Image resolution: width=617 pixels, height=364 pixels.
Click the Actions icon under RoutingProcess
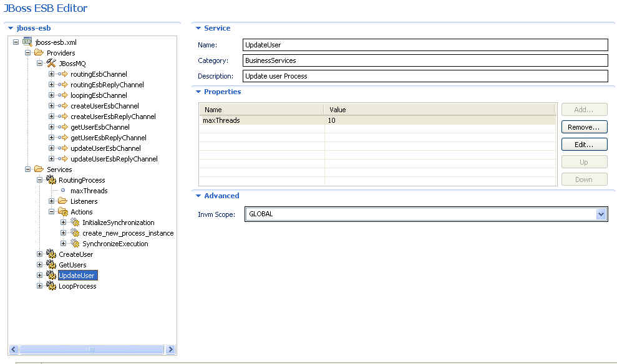tap(63, 211)
